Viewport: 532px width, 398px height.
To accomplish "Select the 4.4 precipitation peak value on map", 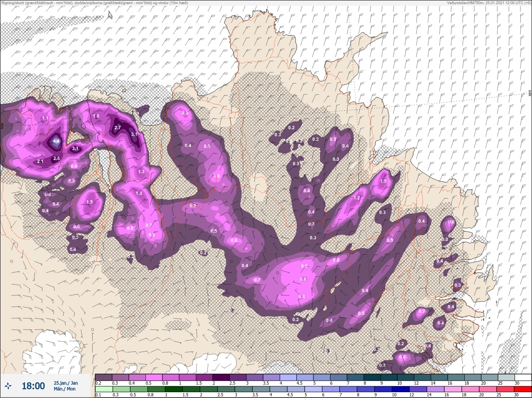I will tap(57, 141).
